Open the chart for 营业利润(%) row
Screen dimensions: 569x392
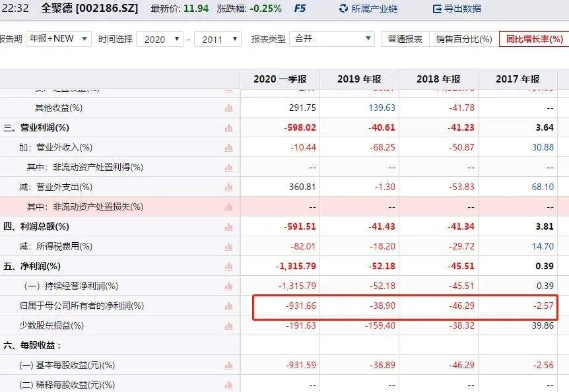pyautogui.click(x=228, y=127)
